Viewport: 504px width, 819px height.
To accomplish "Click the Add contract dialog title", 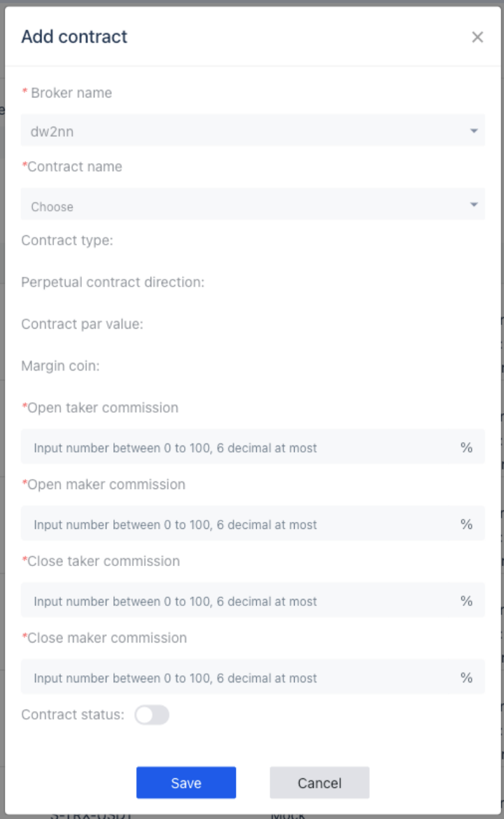I will (x=74, y=36).
